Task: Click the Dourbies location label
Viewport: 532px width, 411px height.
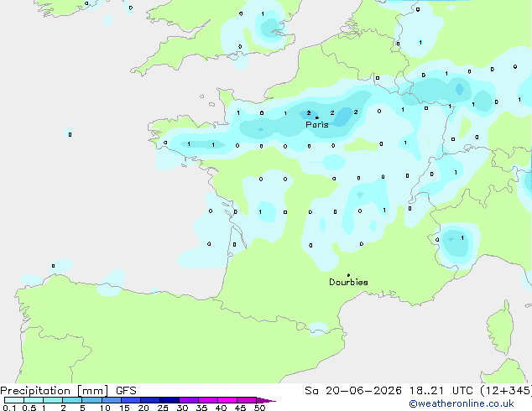Action: (348, 282)
